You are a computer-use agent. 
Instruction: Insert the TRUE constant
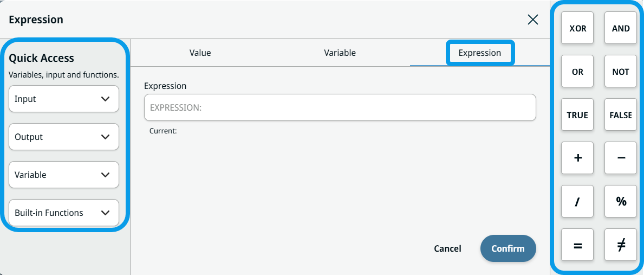pyautogui.click(x=577, y=115)
